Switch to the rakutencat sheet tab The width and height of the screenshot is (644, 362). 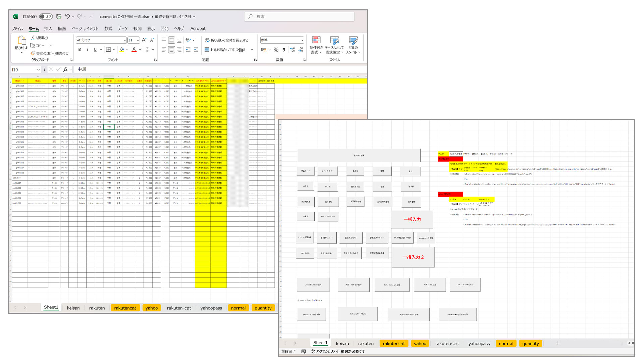coord(125,308)
